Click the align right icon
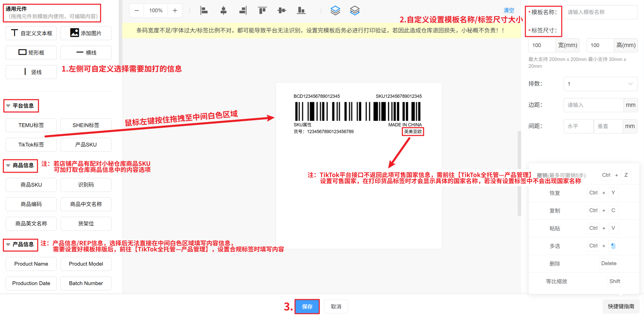 click(x=243, y=11)
